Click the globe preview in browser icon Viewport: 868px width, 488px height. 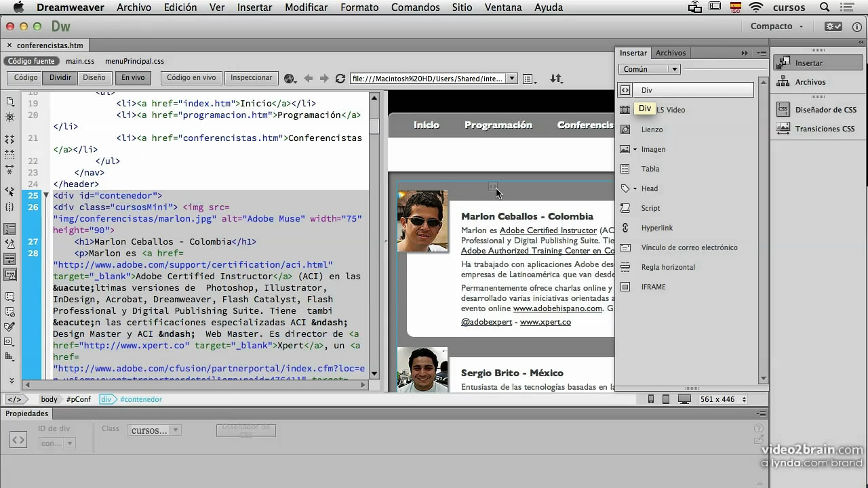tap(290, 79)
